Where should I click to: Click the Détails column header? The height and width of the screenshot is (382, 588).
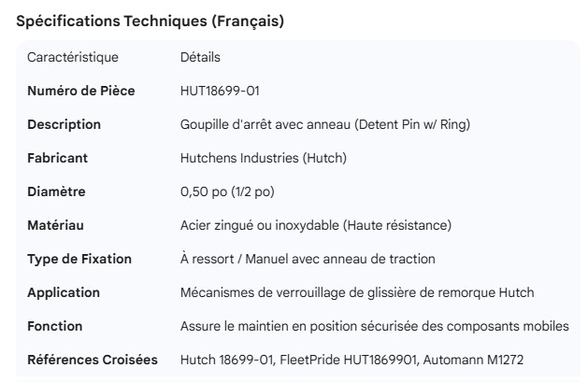coord(200,57)
